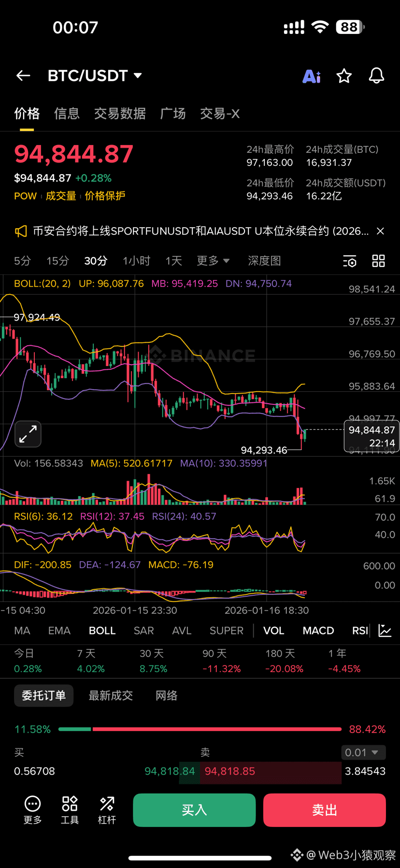This screenshot has height=868, width=400.
Task: Tap the Wi-Fi status icon
Action: point(320,27)
